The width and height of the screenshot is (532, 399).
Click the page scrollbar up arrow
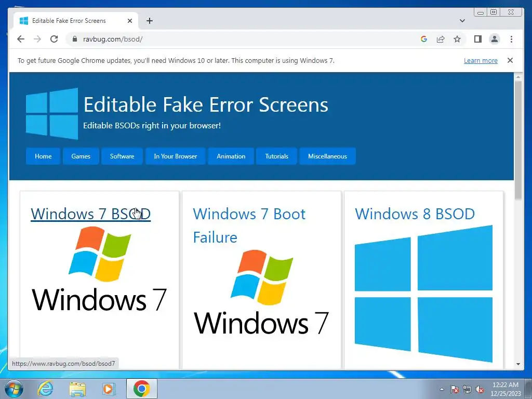518,77
